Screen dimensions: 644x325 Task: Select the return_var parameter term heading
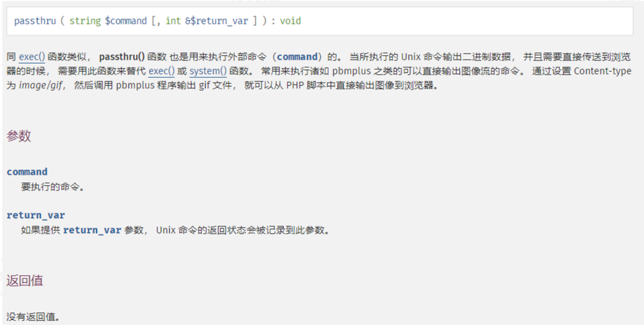click(36, 215)
